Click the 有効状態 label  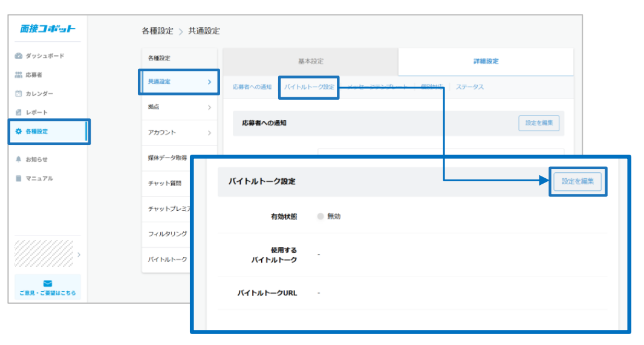point(284,216)
